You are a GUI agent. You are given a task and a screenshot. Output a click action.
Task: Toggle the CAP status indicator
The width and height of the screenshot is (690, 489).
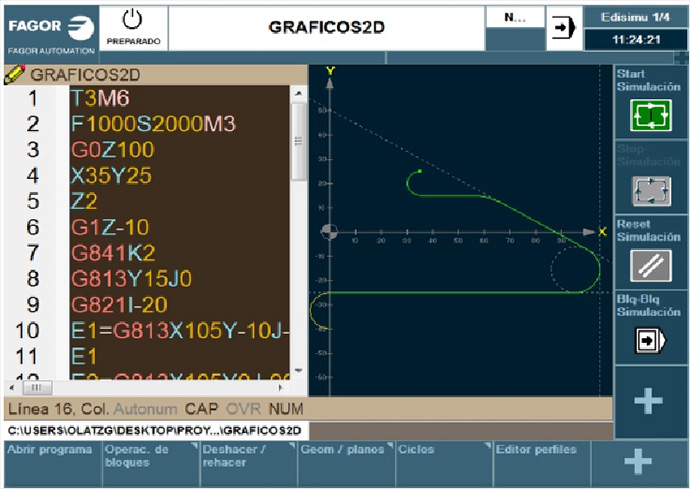tap(201, 409)
